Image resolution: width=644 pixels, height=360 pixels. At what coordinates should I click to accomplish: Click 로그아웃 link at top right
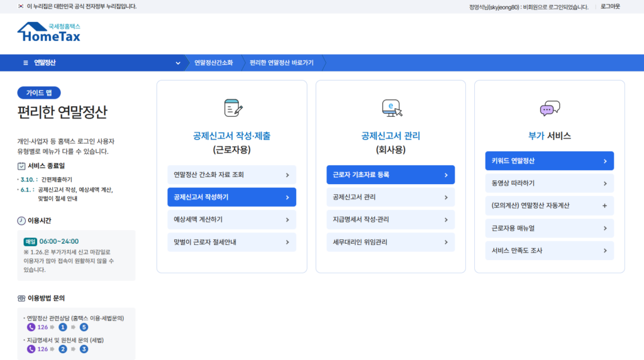(x=609, y=7)
